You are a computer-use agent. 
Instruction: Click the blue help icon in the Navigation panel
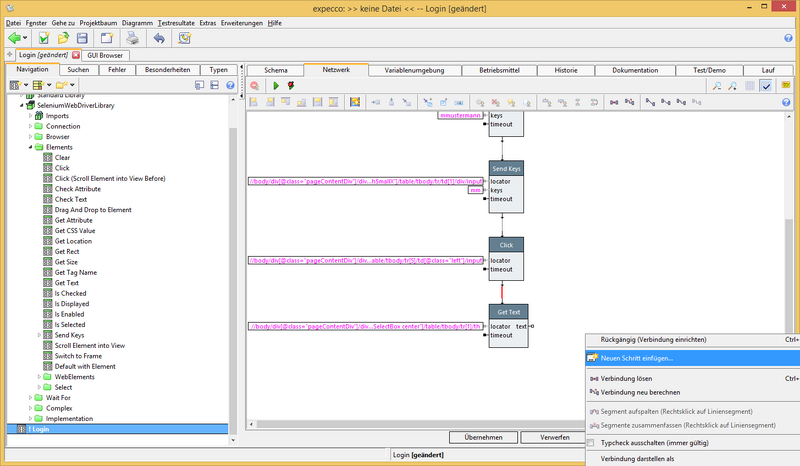(x=229, y=86)
